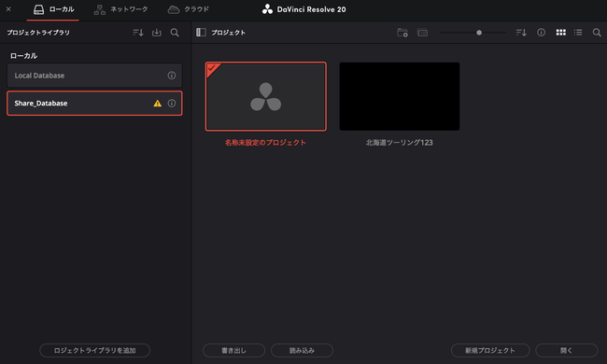Click the 名称未設定のプロジェクト project name
The width and height of the screenshot is (607, 364).
tap(265, 143)
